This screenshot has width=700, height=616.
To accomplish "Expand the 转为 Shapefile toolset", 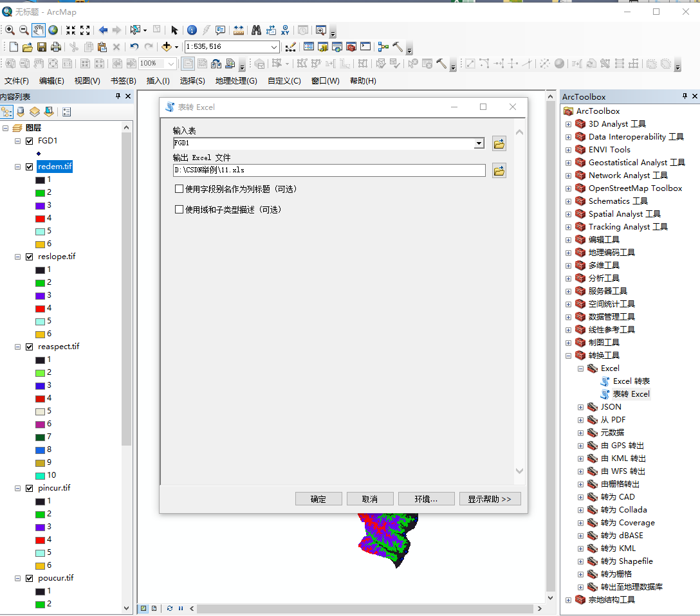I will [581, 561].
